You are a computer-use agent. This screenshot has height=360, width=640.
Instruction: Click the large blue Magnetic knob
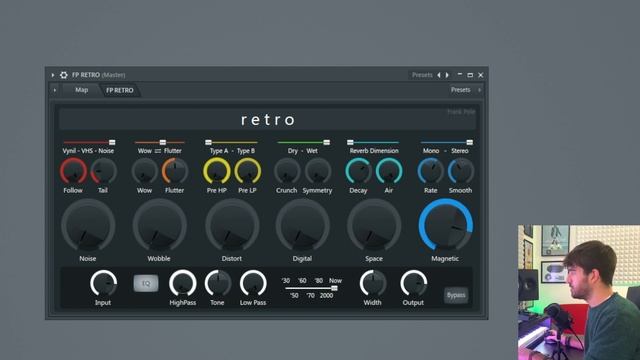coord(446,224)
